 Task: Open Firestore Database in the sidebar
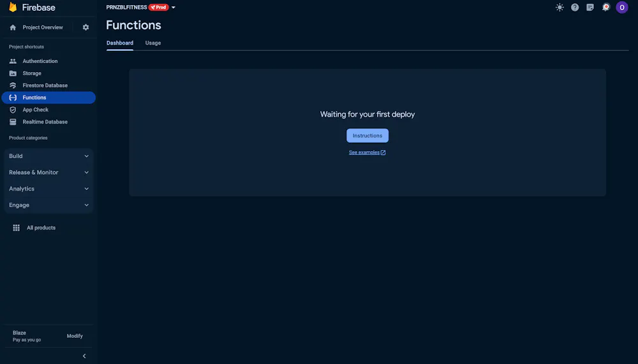click(48, 85)
